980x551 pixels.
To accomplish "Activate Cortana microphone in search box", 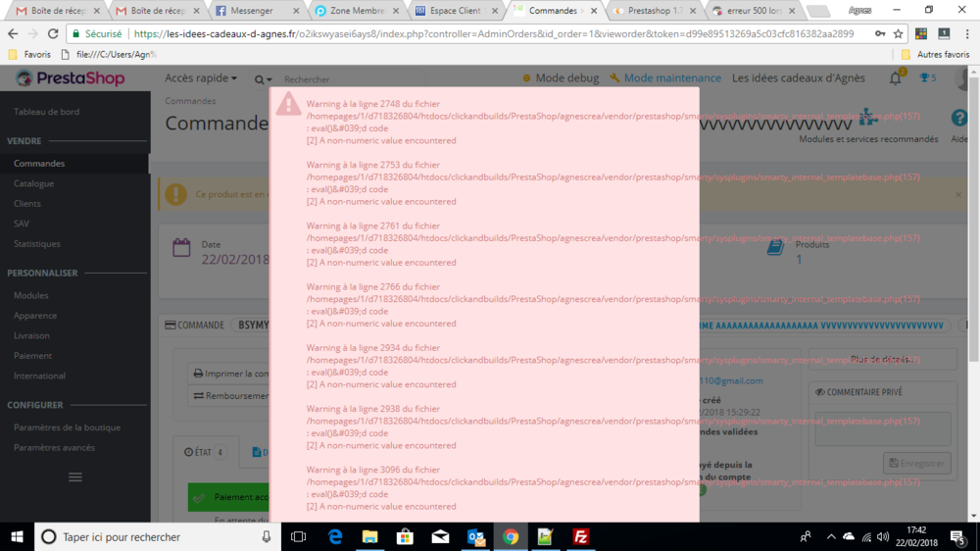I will point(267,536).
